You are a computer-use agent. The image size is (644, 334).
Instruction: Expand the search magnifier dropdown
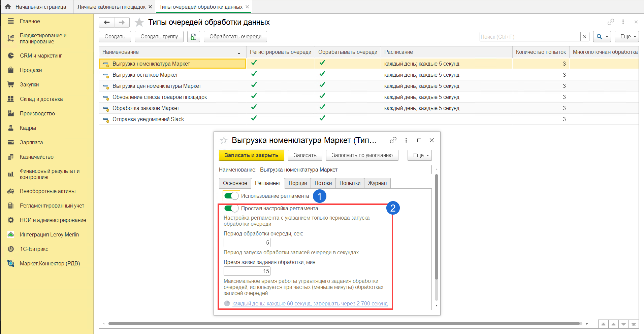602,37
